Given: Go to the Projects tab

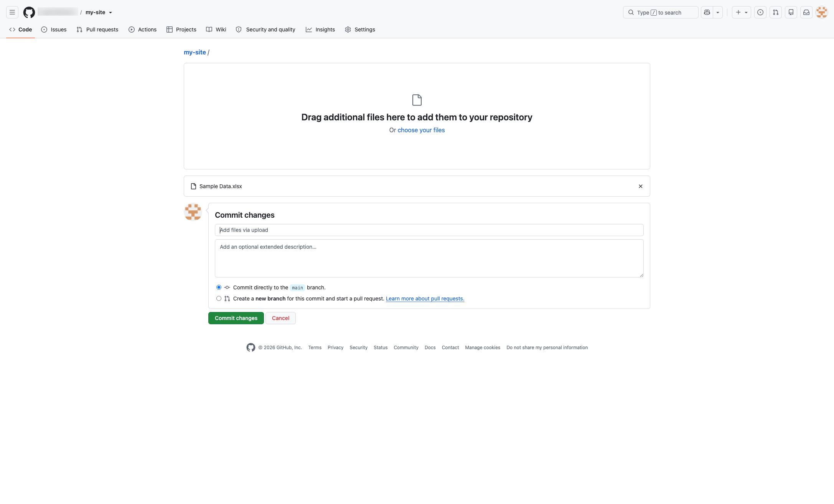Looking at the screenshot, I should (x=181, y=30).
